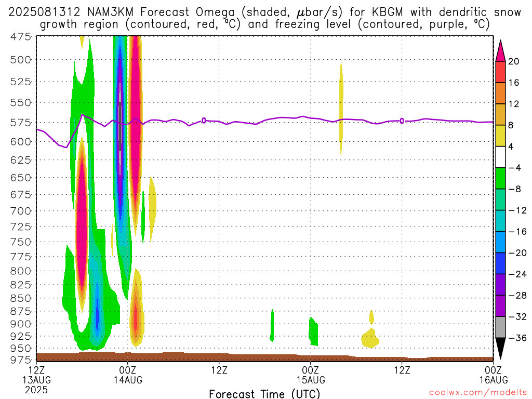Click the chart title starting with 2025081312 NAM3KM
The height and width of the screenshot is (399, 532).
264,18
